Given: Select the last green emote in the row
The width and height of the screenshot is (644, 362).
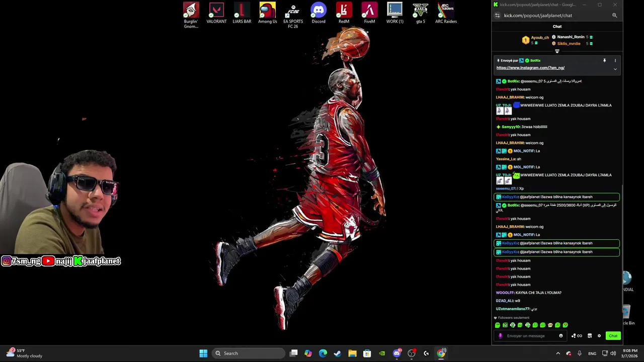Looking at the screenshot, I should tap(566, 325).
